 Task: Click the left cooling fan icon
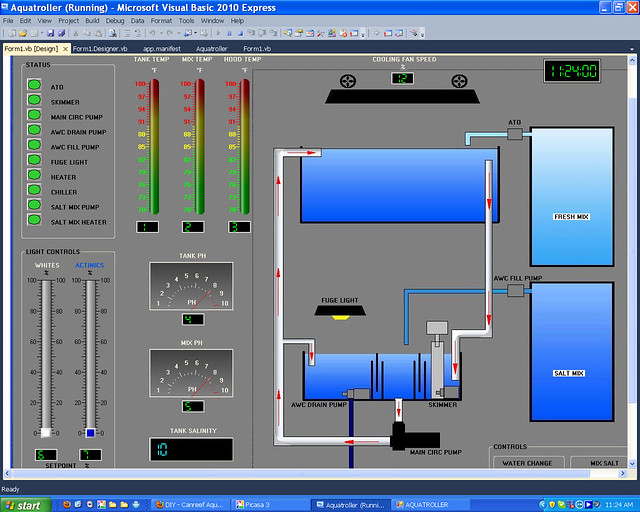pos(348,81)
